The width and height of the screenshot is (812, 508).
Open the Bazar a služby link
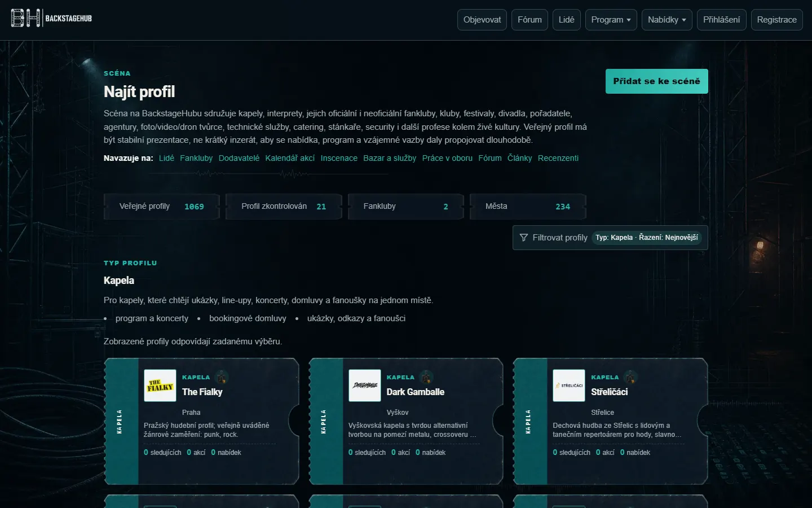click(x=390, y=158)
